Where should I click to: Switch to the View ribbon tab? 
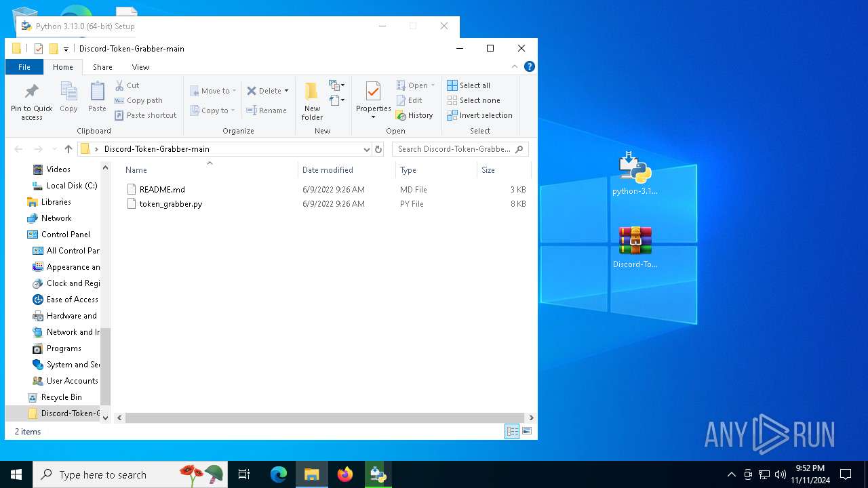[x=140, y=67]
